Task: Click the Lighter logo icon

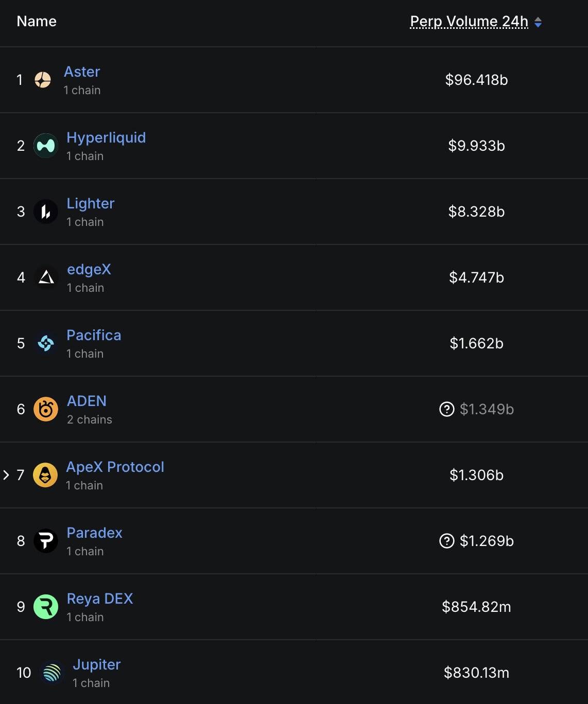Action: 46,212
